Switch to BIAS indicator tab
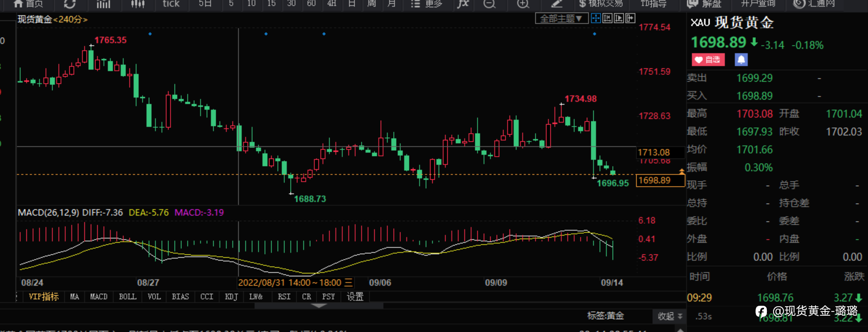The width and height of the screenshot is (868, 332). coord(180,297)
